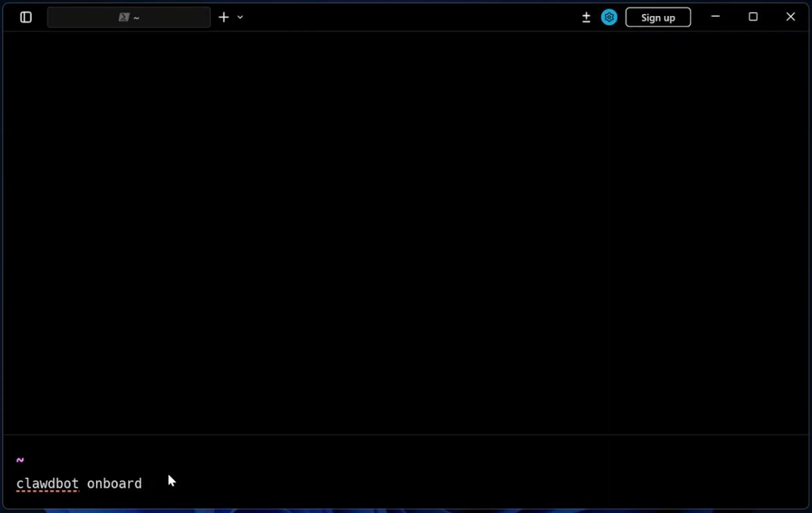812x513 pixels.
Task: Click the word onboard in the command
Action: click(114, 484)
